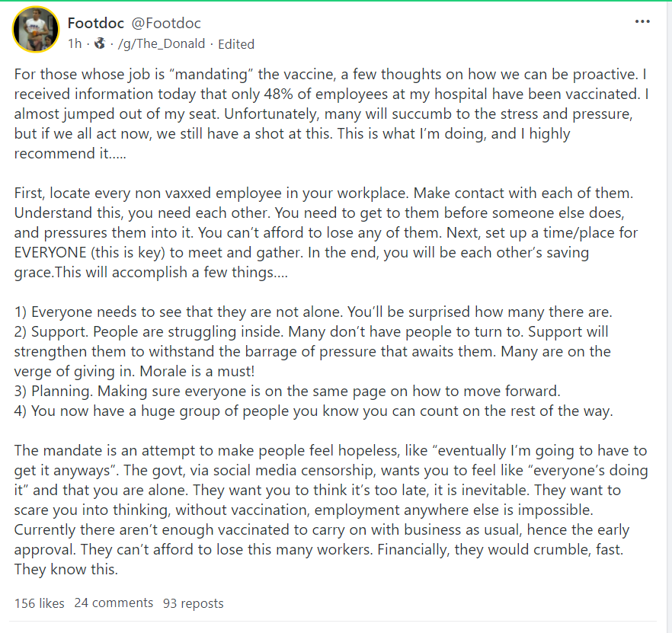Click the 1h post timestamp
The image size is (672, 633).
[75, 43]
